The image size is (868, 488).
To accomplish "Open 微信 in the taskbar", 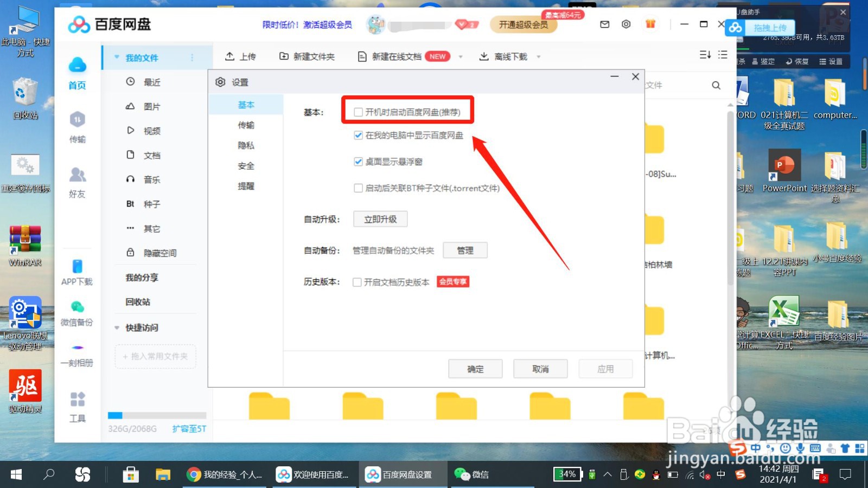I will pyautogui.click(x=471, y=474).
